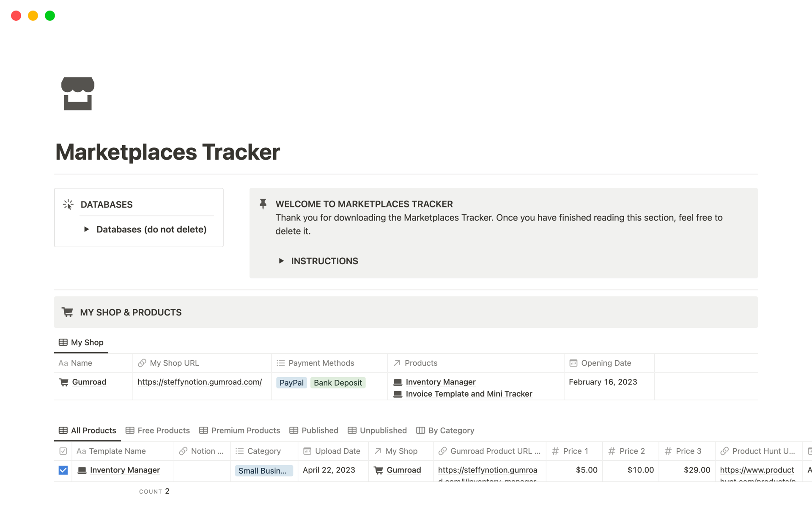Uncheck the Inventory Manager row checkbox
The image size is (812, 508).
point(63,470)
